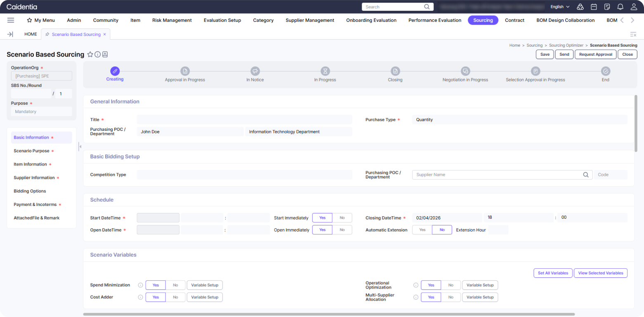Set Start Immediately to No
644x317 pixels.
coord(342,218)
